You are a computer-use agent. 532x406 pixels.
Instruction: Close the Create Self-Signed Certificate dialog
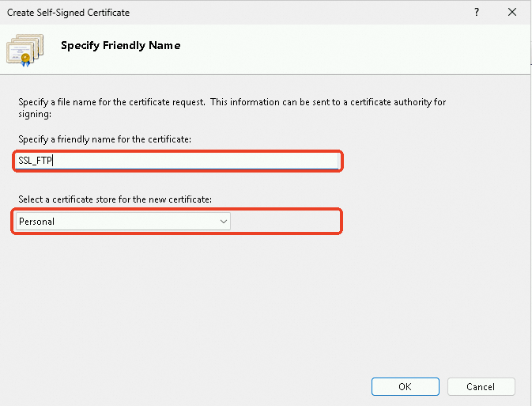tap(512, 12)
